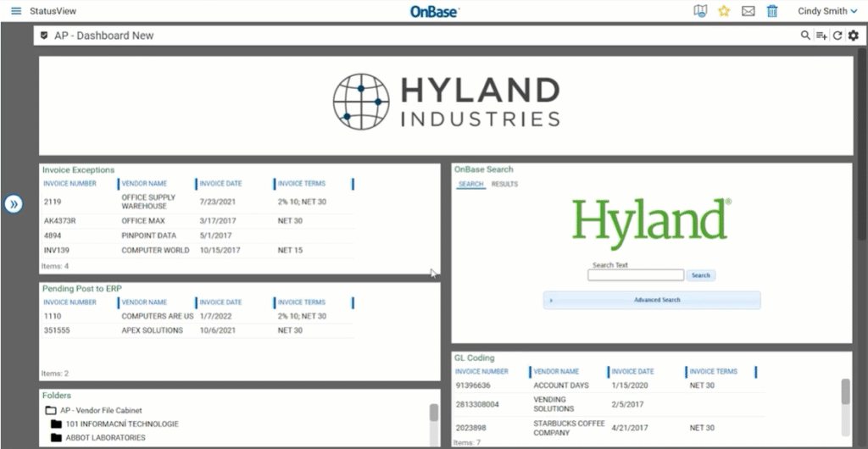Screen dimensions: 868x449
Task: Switch to the RESULTS tab
Action: tap(504, 184)
